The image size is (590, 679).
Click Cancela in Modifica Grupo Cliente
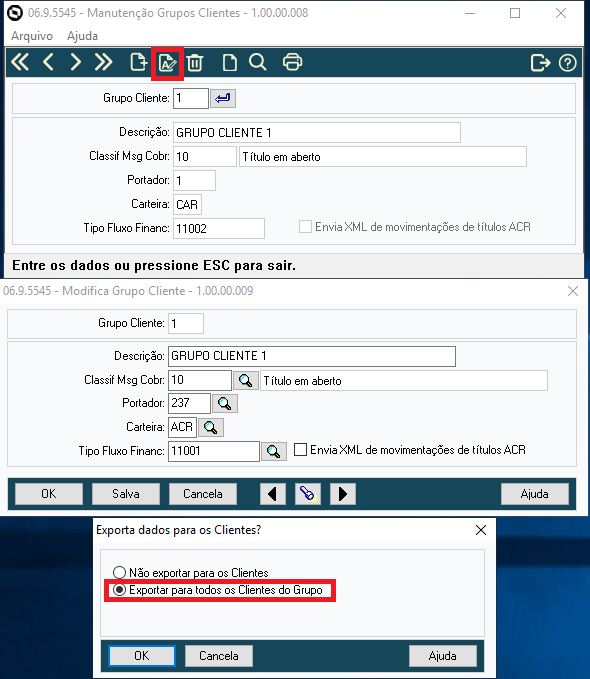pyautogui.click(x=203, y=494)
